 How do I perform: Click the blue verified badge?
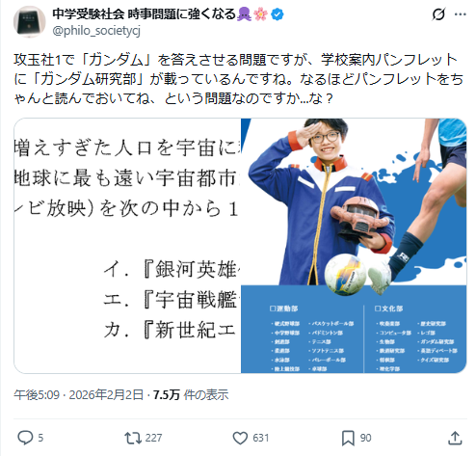278,14
